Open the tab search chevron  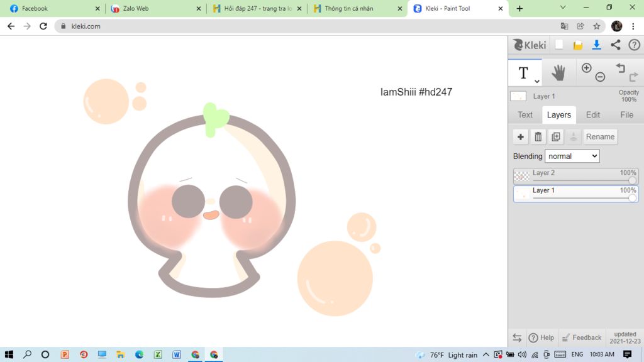(x=563, y=8)
